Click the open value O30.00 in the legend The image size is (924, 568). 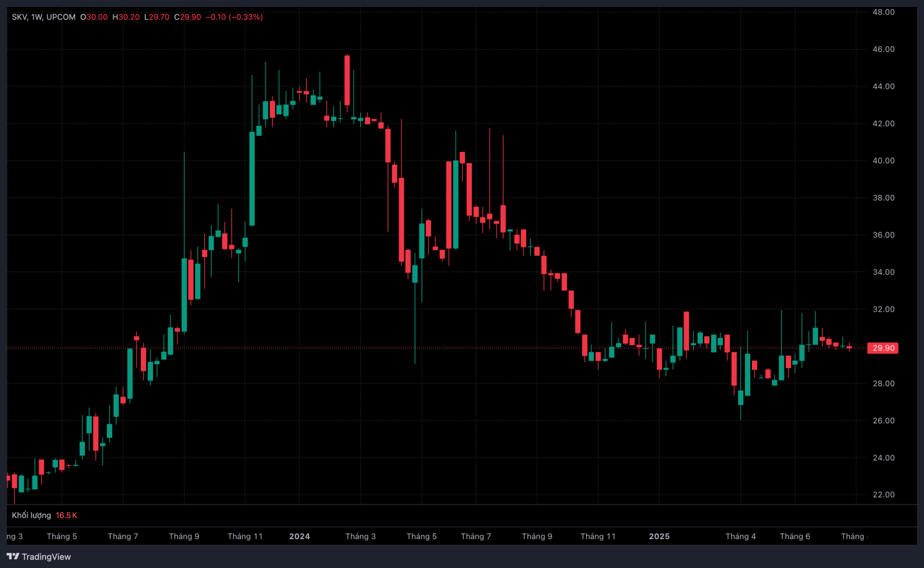tap(94, 17)
